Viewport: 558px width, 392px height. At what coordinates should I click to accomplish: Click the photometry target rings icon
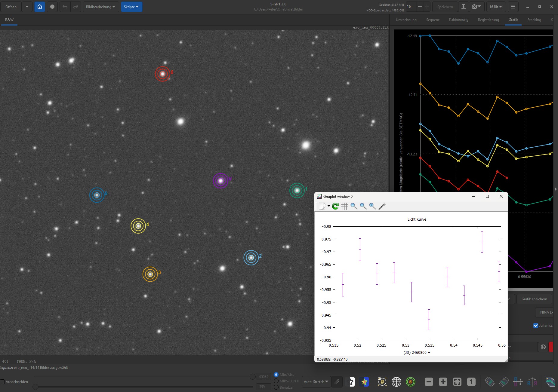click(x=411, y=382)
